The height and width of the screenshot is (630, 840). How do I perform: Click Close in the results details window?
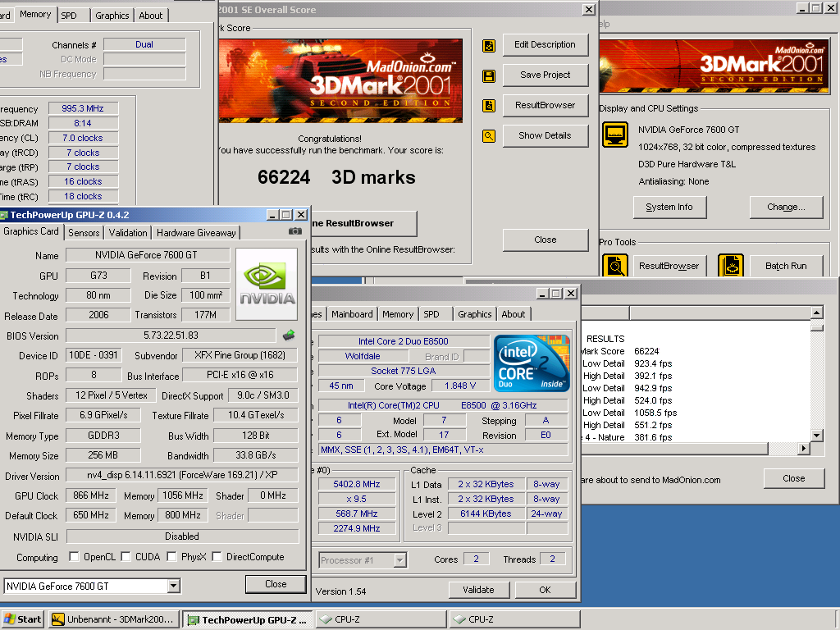pos(793,478)
